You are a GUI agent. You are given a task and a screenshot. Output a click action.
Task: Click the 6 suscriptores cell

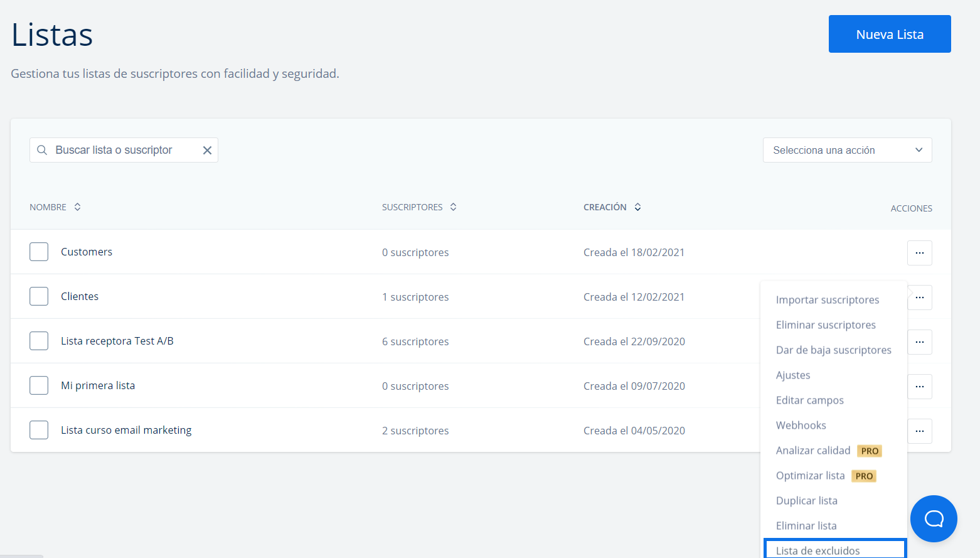pyautogui.click(x=415, y=341)
